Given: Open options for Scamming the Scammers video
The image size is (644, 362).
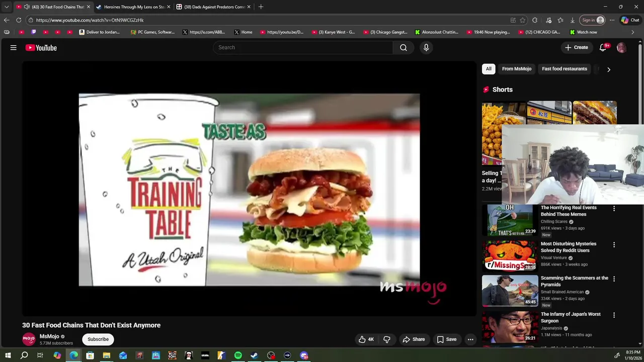Looking at the screenshot, I should [x=614, y=279].
